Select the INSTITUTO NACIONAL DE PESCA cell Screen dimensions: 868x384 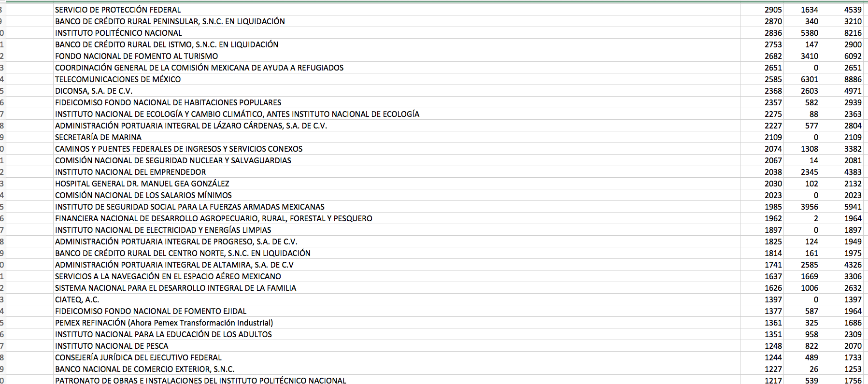tap(112, 346)
